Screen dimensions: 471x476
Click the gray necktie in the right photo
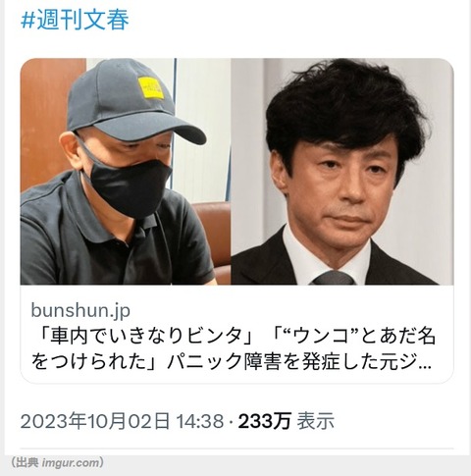(x=334, y=278)
